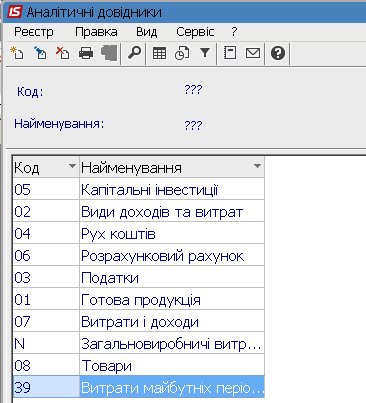The width and height of the screenshot is (366, 403).
Task: Open the Вид menu
Action: 146,32
